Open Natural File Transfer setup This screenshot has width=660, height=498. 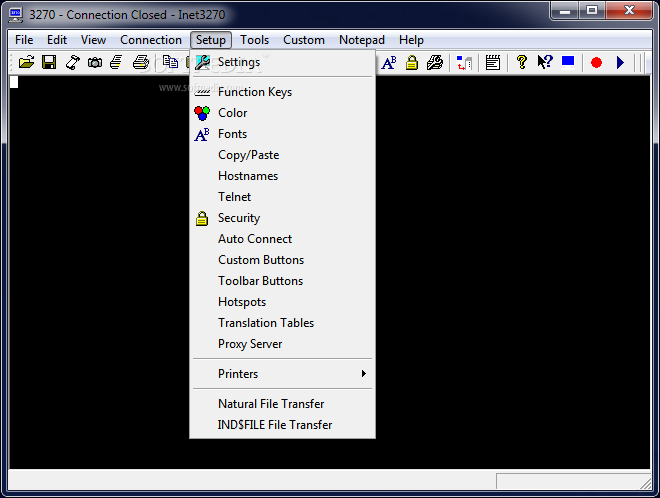tap(282, 404)
